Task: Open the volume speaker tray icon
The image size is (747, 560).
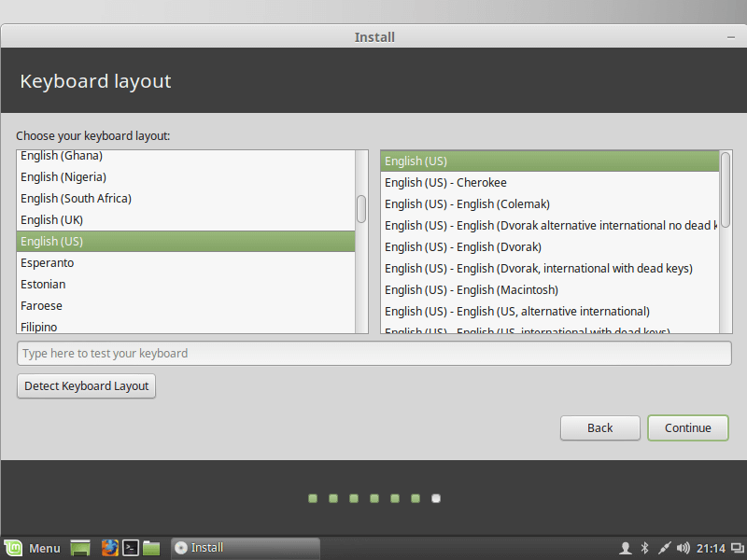Action: tap(683, 548)
